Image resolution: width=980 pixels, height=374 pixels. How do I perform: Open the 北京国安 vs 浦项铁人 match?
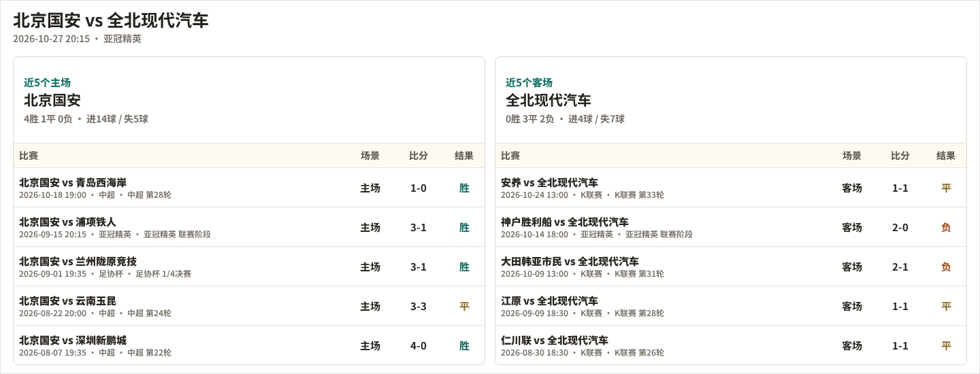249,227
